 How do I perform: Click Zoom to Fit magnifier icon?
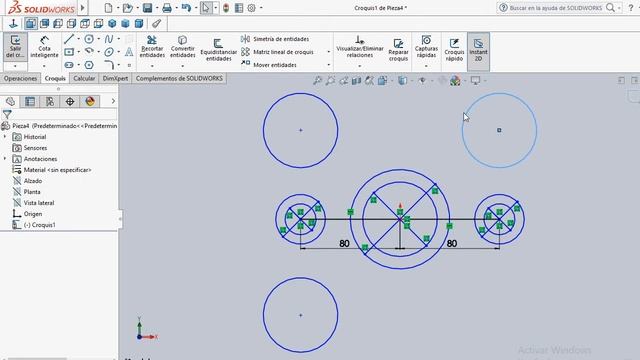pos(318,81)
